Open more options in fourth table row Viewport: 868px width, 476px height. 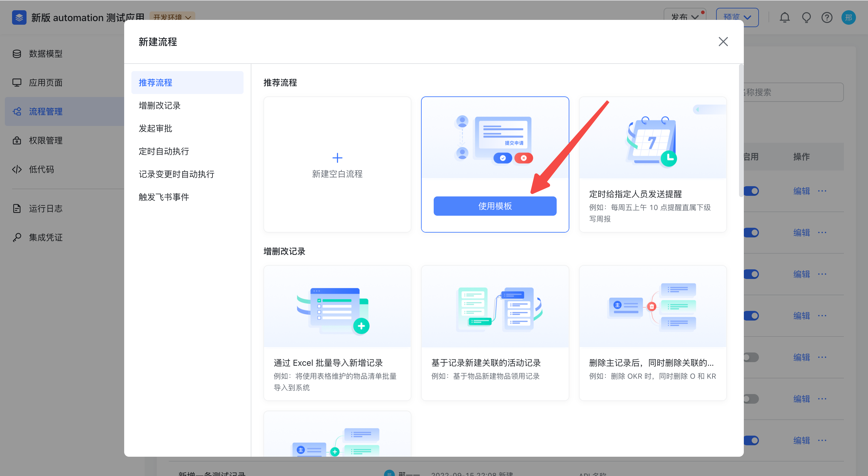point(822,316)
